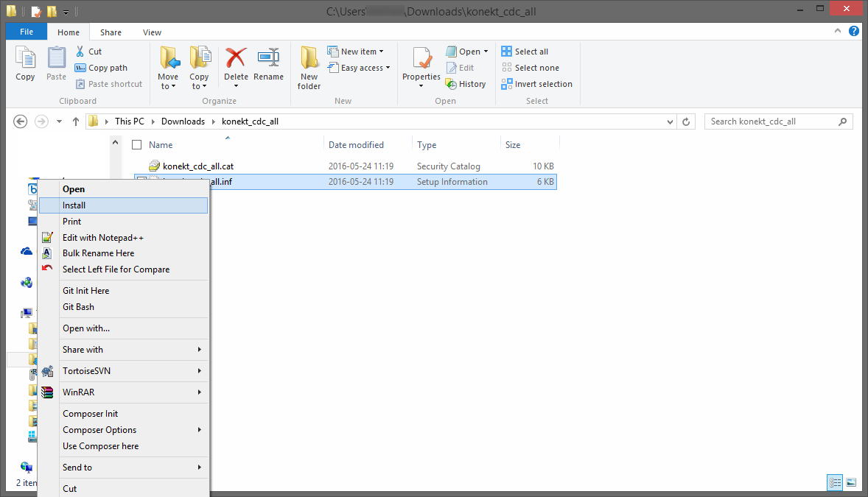The height and width of the screenshot is (497, 868).
Task: Click Open at top of context menu
Action: tap(124, 189)
